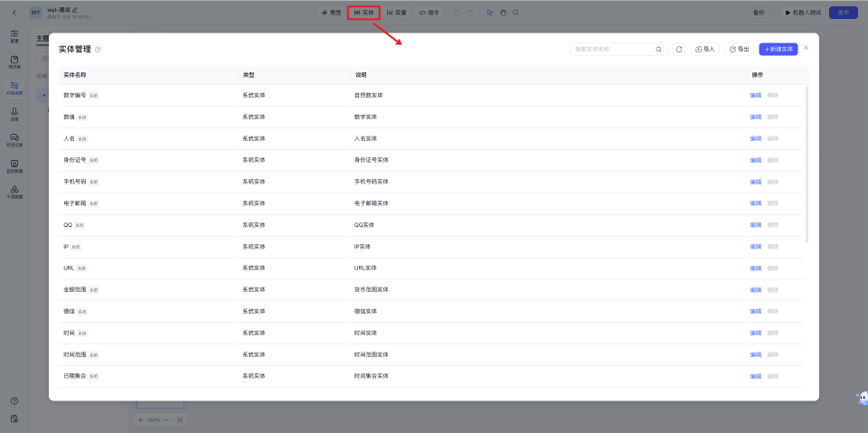Click the 导出 button
Viewport: 868px width, 433px height.
[x=739, y=49]
